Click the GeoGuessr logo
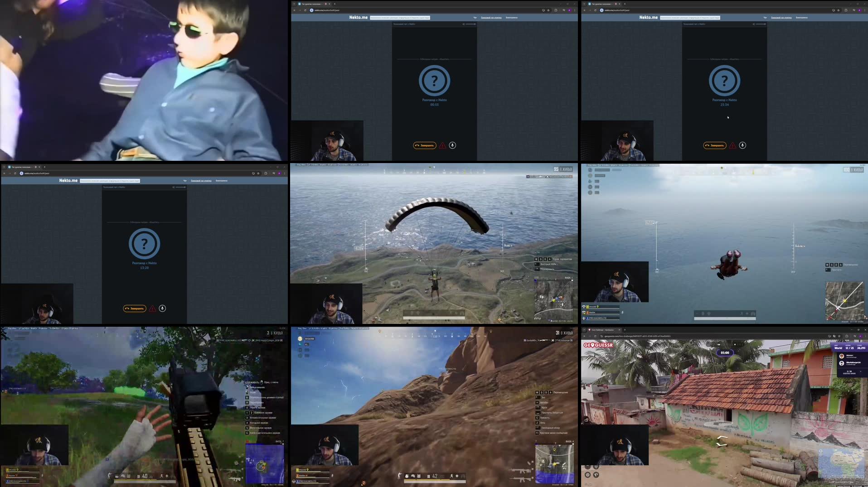The image size is (868, 487). [598, 345]
